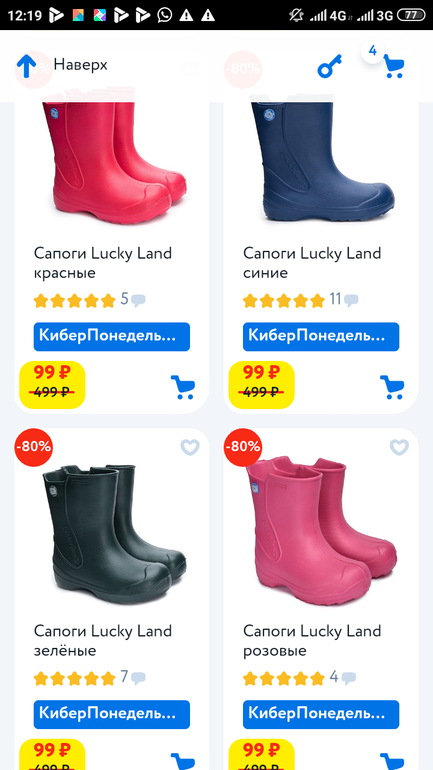The width and height of the screenshot is (433, 770).
Task: Open reviews bubble for blue boots
Action: click(351, 300)
